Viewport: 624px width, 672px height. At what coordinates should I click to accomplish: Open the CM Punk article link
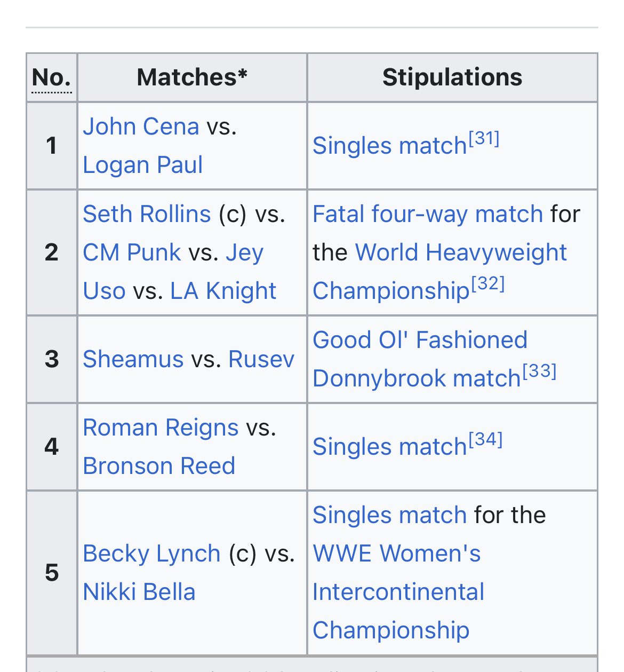pos(132,253)
